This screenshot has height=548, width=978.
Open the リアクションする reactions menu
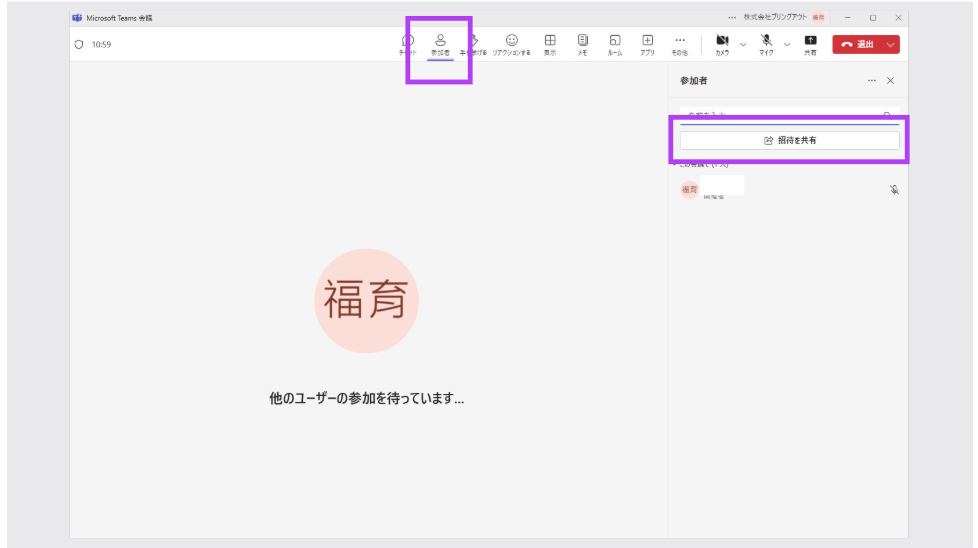(x=511, y=45)
